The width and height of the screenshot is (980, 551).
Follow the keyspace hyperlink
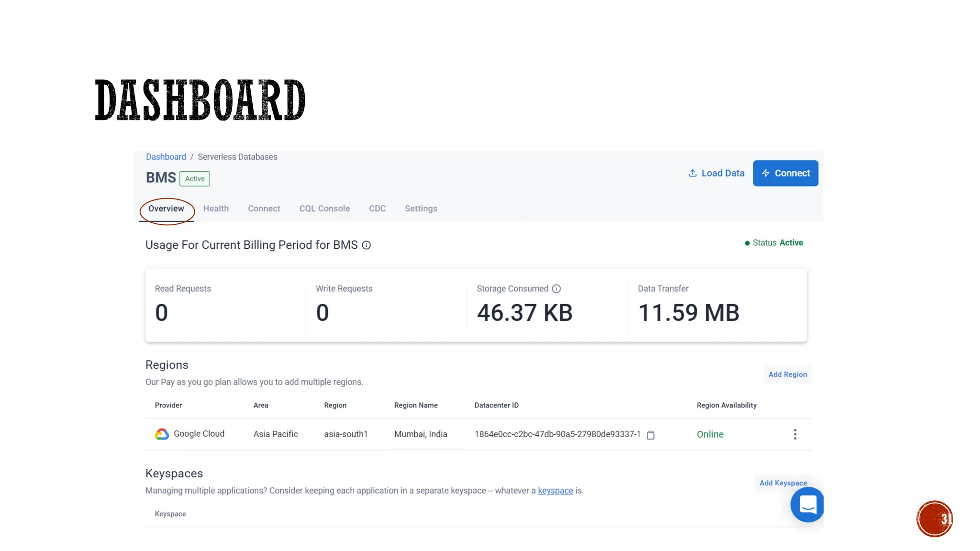pyautogui.click(x=555, y=491)
